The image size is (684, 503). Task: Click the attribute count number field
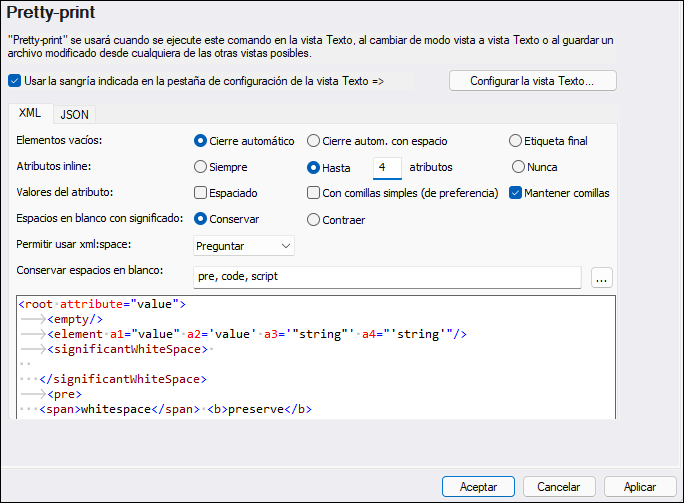pos(386,167)
